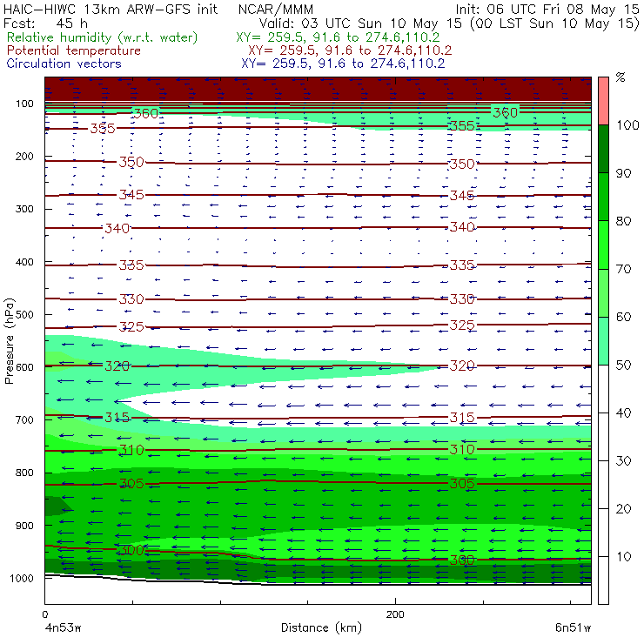Click the white 40–50% colorbar segment

point(603,388)
